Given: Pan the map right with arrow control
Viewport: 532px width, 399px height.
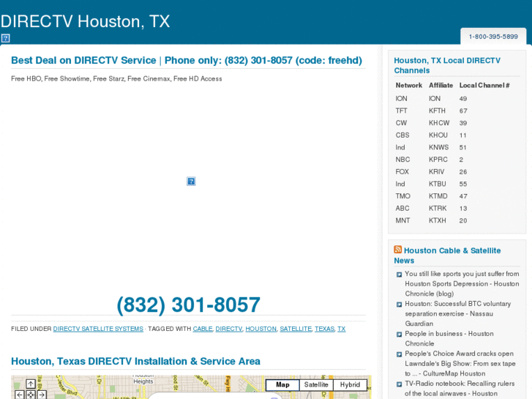Looking at the screenshot, I should tap(42, 395).
